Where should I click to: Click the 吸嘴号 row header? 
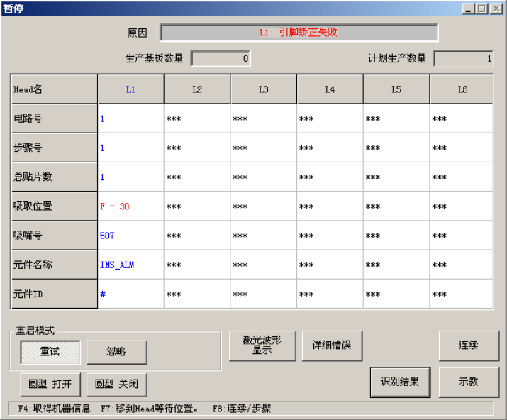(x=55, y=236)
